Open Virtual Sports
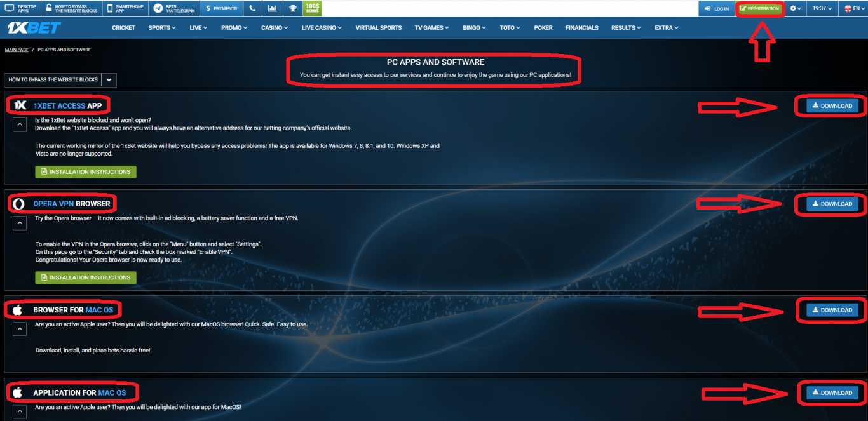 tap(379, 28)
